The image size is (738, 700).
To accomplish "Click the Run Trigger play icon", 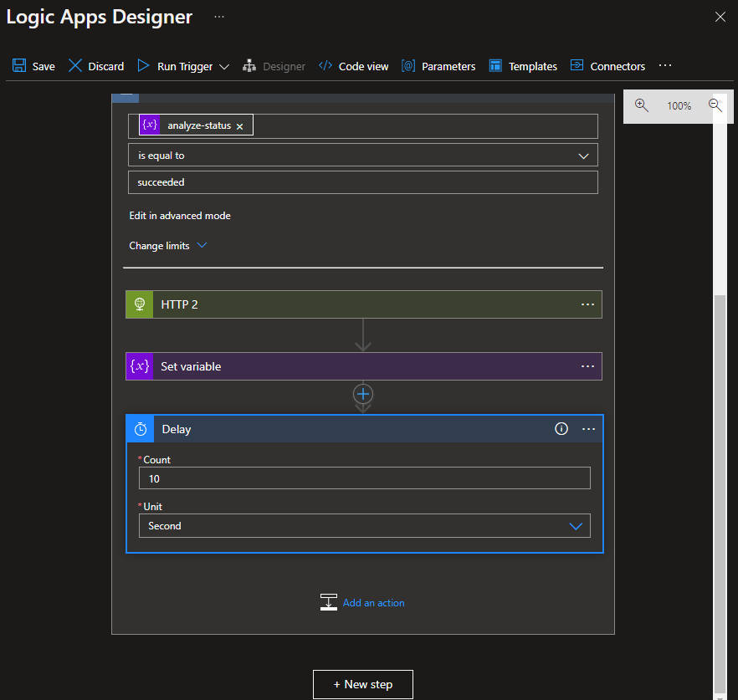I will point(143,66).
